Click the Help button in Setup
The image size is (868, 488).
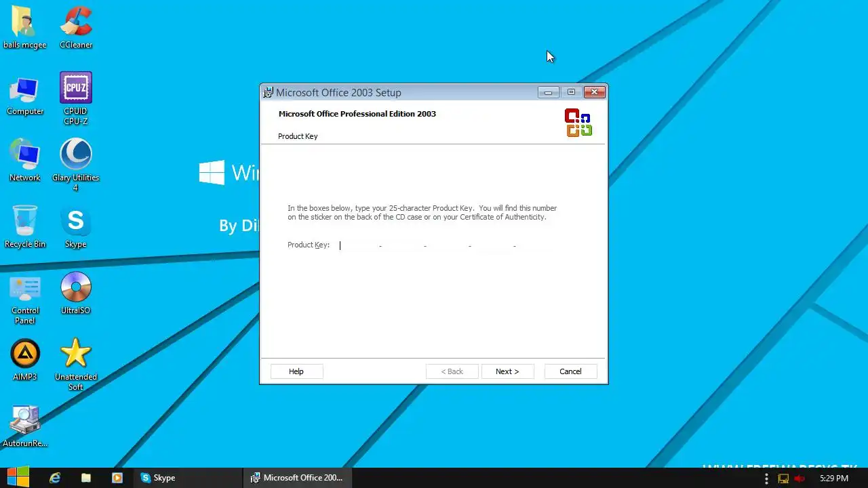click(296, 371)
